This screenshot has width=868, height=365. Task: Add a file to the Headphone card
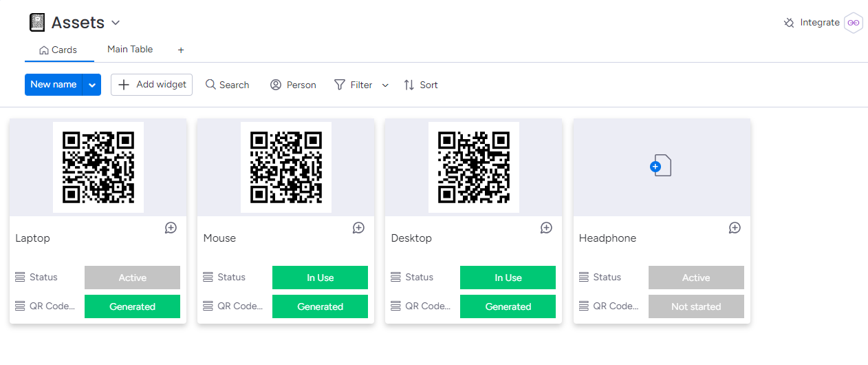(662, 167)
